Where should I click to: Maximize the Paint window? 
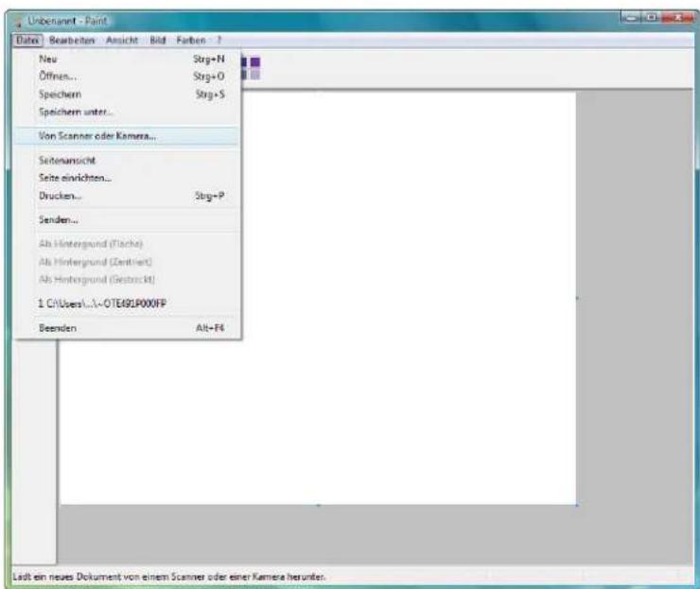click(652, 17)
